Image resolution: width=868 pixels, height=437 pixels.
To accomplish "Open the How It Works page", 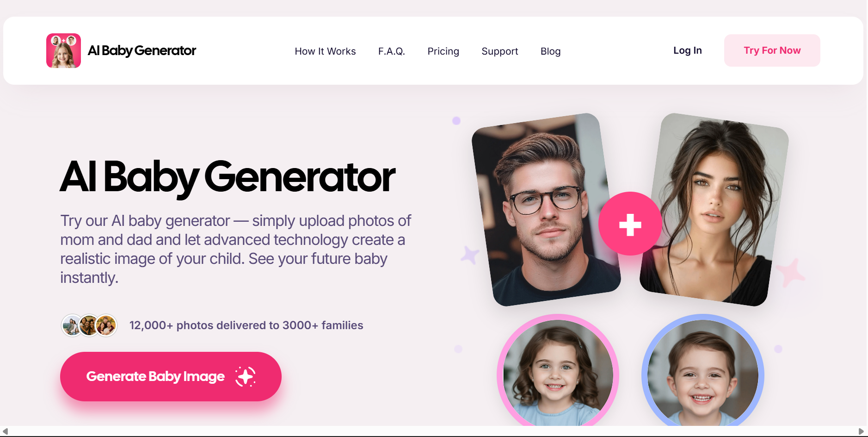I will coord(325,51).
